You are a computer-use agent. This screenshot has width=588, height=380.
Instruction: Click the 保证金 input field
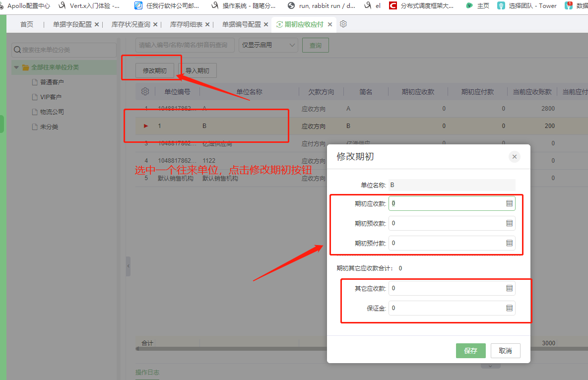pyautogui.click(x=452, y=308)
